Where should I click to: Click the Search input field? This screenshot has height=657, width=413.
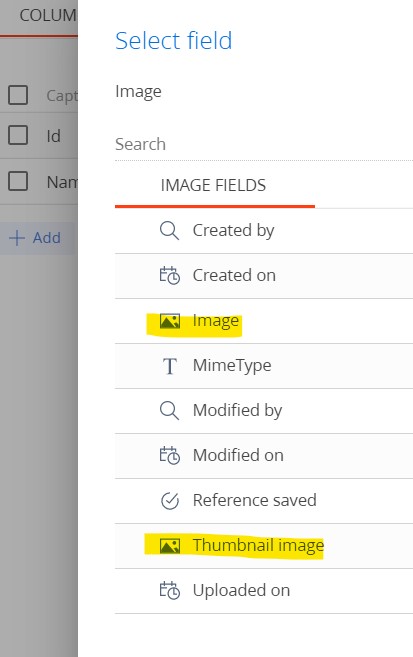click(264, 144)
